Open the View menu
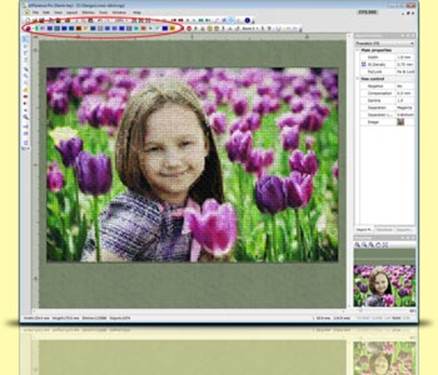438x375 pixels. pos(58,13)
